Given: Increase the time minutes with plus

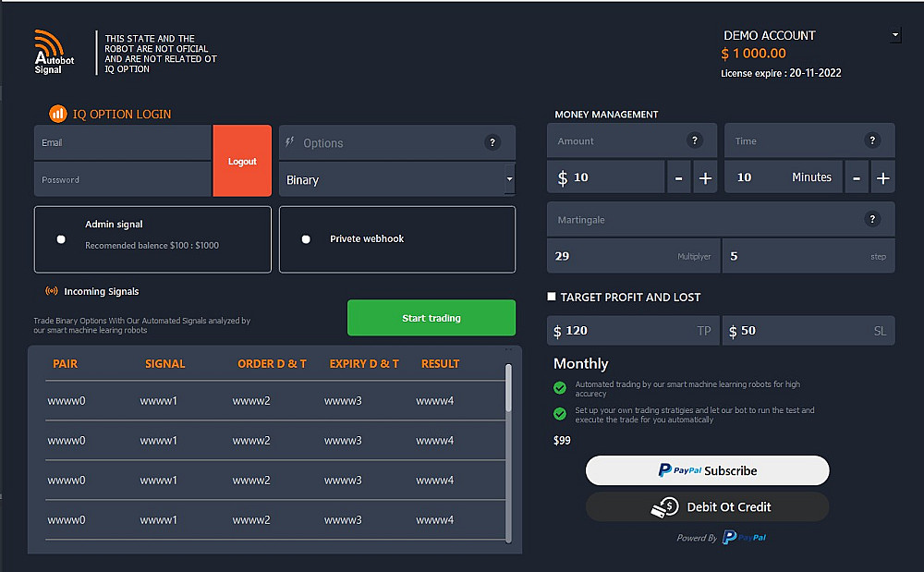Looking at the screenshot, I should (x=883, y=177).
